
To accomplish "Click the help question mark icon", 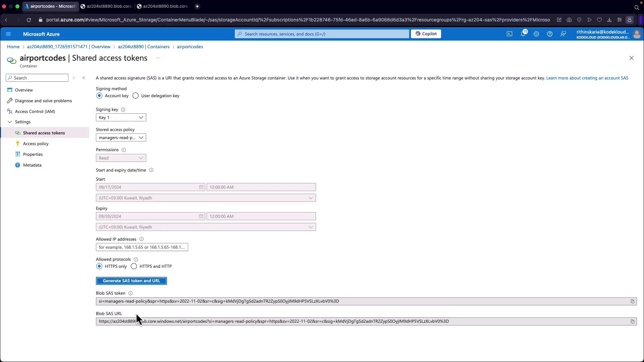I will [x=549, y=34].
